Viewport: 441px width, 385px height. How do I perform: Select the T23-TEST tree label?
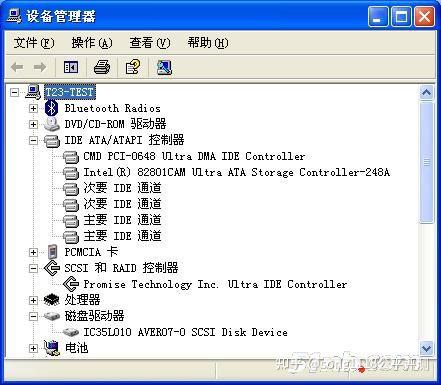[x=70, y=92]
